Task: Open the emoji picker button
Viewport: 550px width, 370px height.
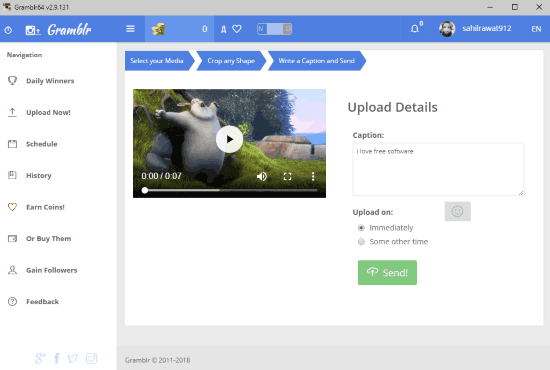Action: pyautogui.click(x=457, y=211)
